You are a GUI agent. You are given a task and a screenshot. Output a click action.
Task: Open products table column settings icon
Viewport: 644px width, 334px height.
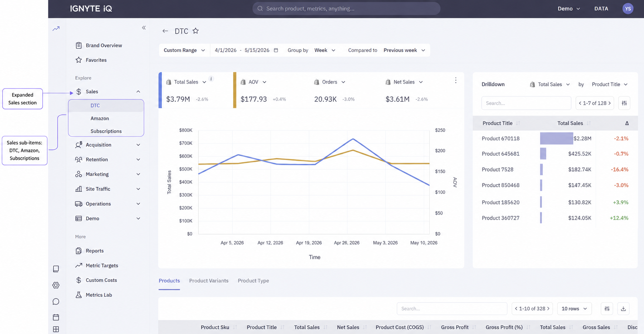[607, 308]
